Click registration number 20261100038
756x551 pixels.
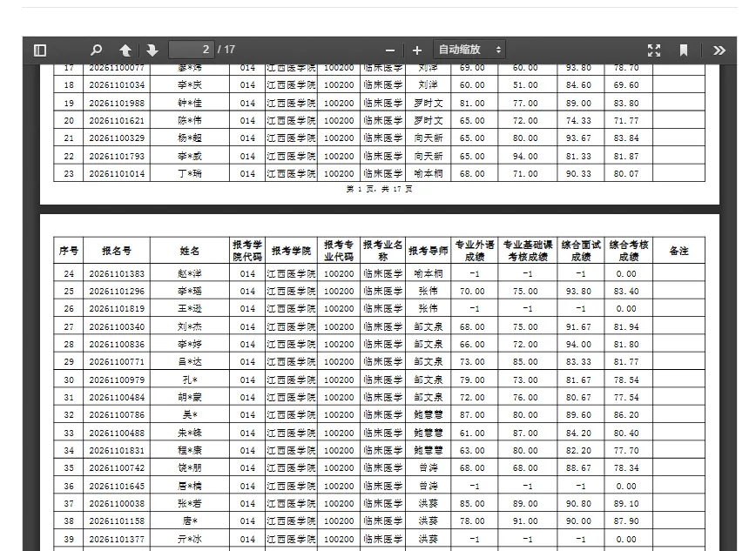point(117,503)
